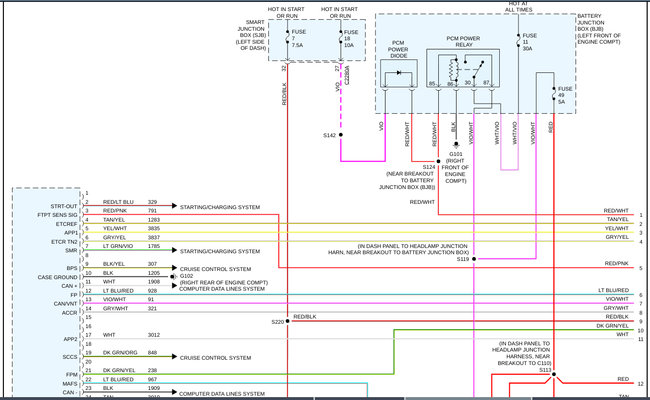
Task: Select the FUSE 11 30A label
Action: coord(529,42)
